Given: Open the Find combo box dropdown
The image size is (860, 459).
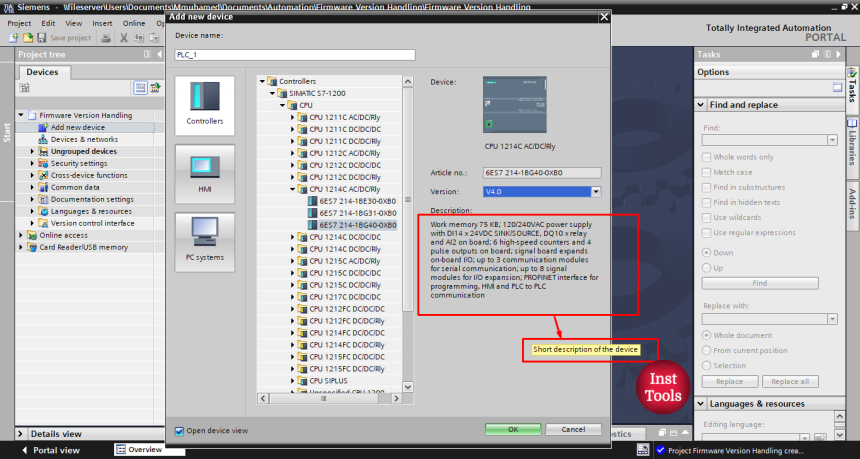Looking at the screenshot, I should tap(833, 140).
